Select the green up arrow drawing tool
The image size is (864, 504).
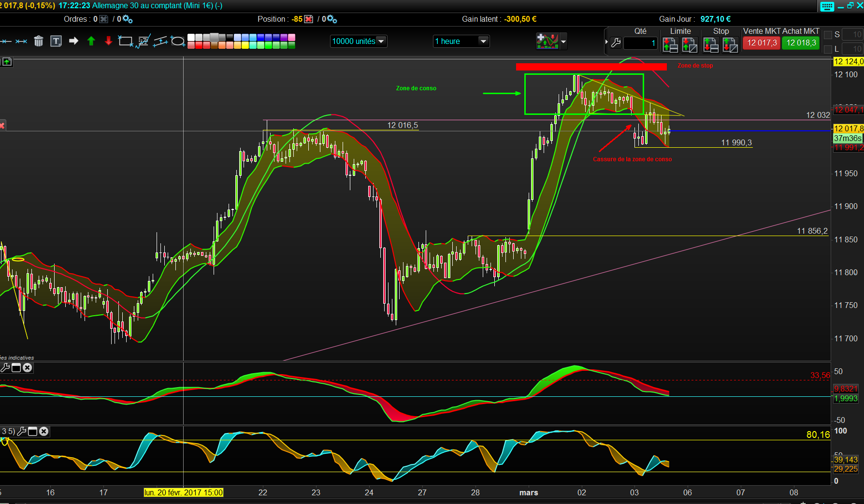point(91,41)
